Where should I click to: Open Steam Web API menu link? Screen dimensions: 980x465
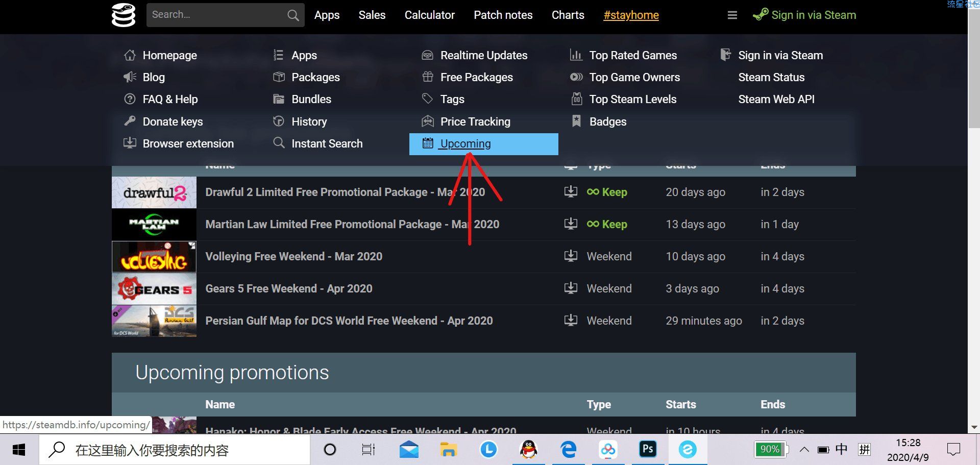point(776,99)
